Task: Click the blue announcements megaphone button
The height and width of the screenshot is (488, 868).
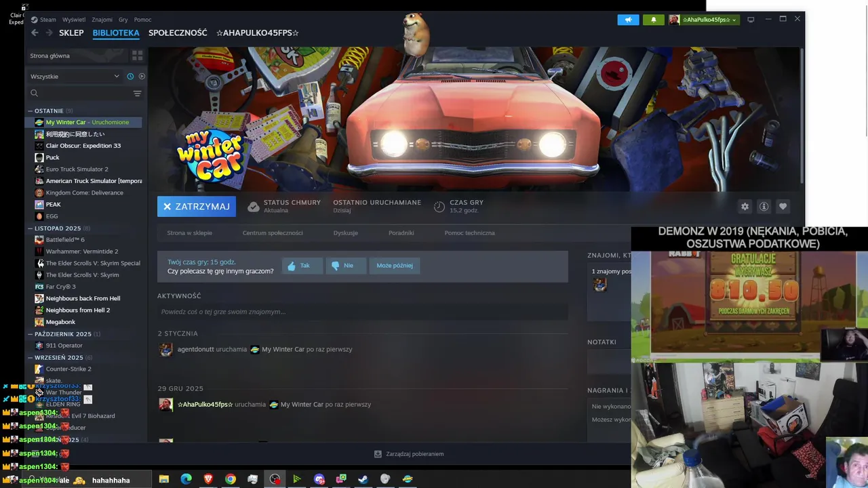Action: click(628, 20)
